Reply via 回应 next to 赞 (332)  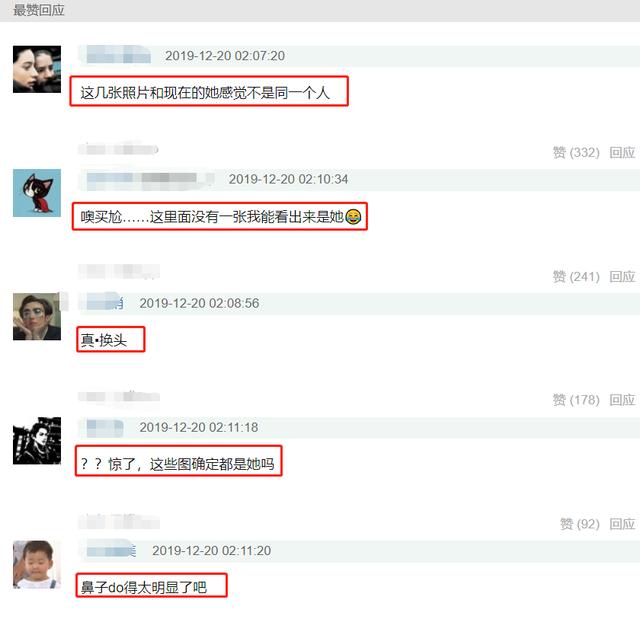(x=622, y=153)
